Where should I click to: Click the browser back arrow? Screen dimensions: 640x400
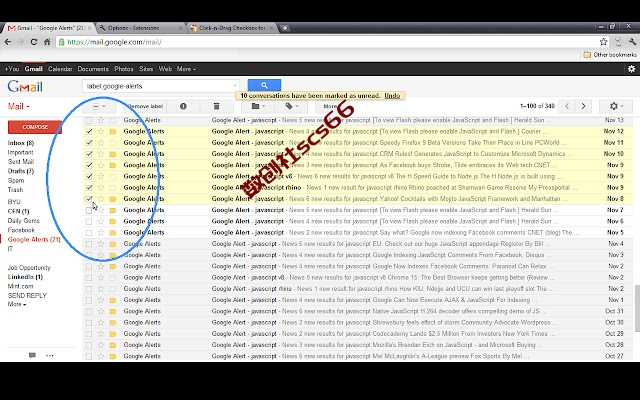click(x=8, y=42)
